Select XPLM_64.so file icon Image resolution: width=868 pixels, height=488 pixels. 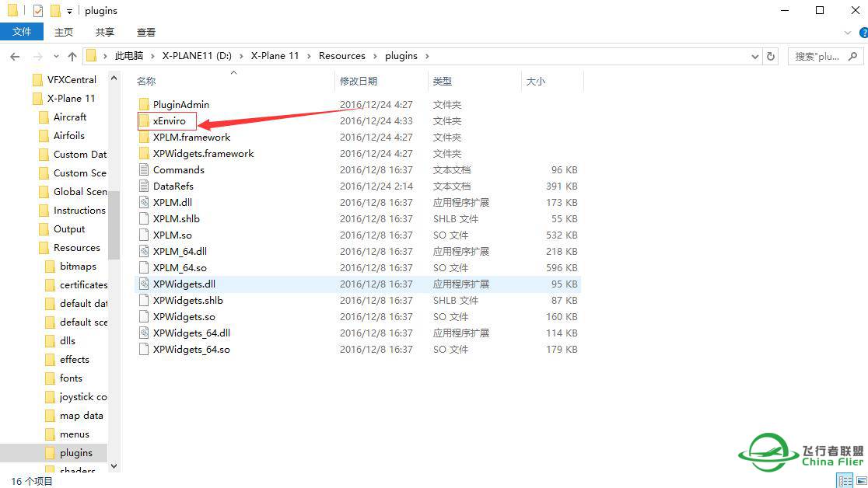(x=144, y=267)
